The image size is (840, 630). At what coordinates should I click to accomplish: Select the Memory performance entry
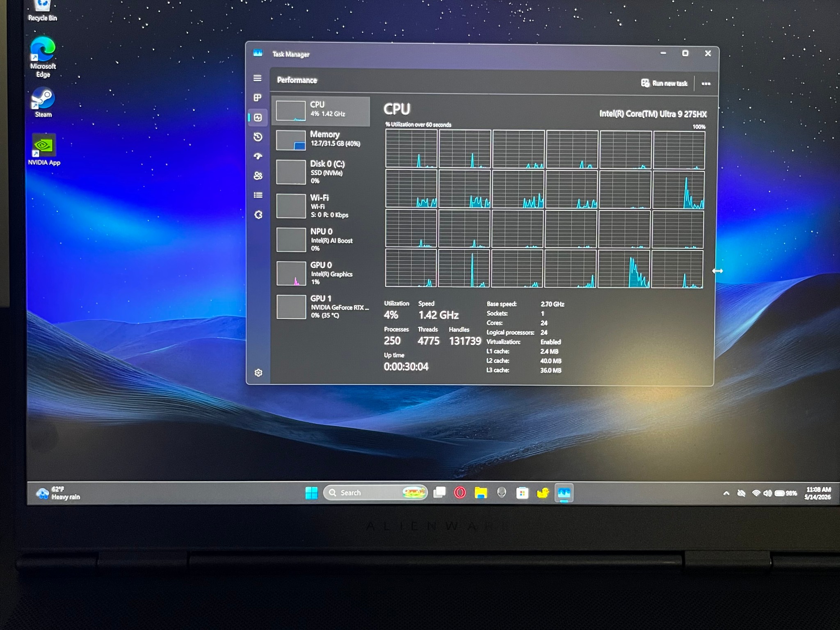click(321, 140)
